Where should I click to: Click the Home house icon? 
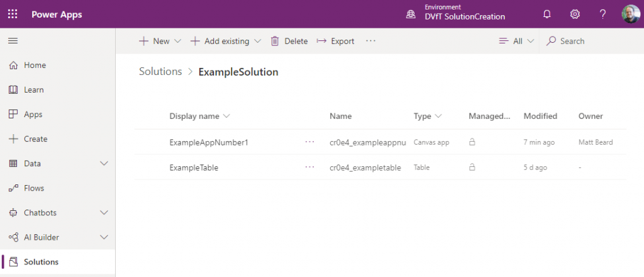(13, 65)
